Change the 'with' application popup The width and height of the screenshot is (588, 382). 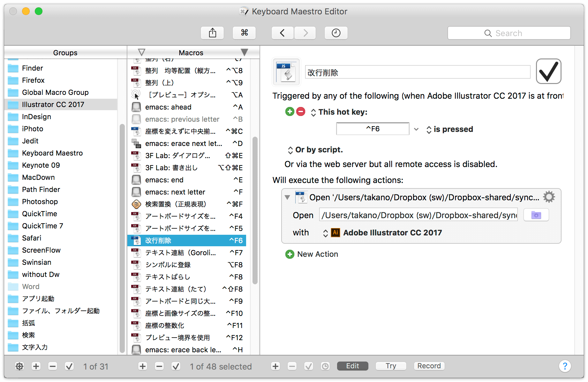(x=382, y=233)
